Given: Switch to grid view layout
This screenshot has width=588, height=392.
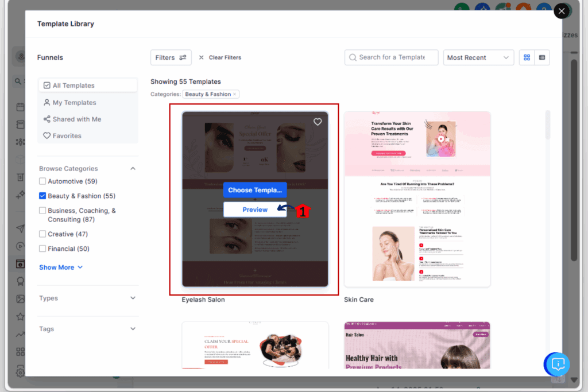Looking at the screenshot, I should [x=527, y=57].
